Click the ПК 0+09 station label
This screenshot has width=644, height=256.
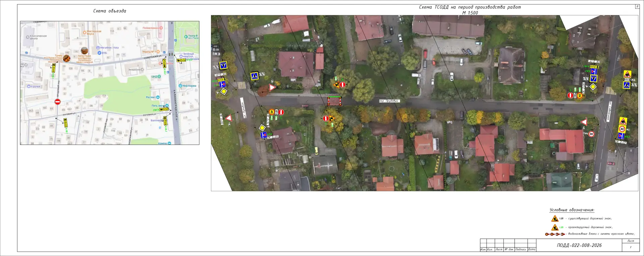click(x=273, y=137)
